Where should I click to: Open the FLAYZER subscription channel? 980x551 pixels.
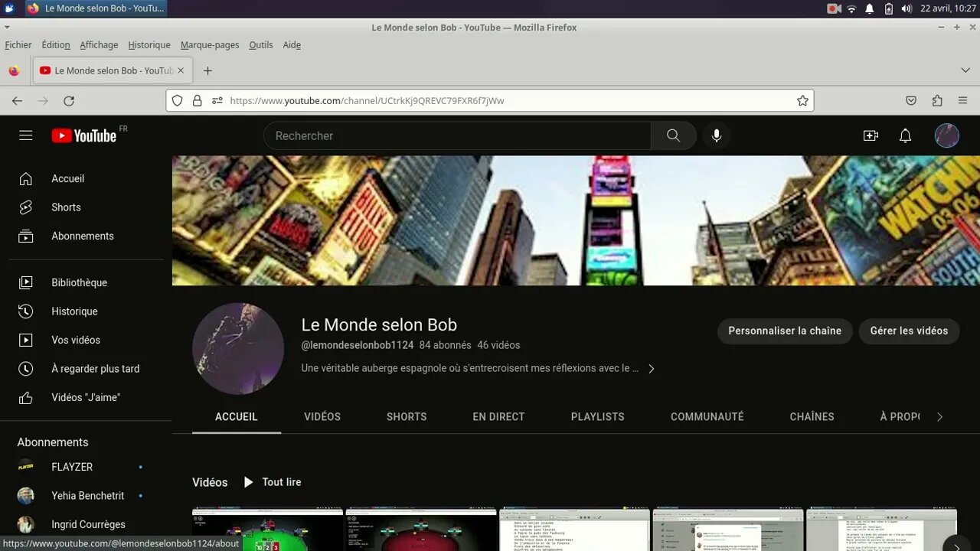[86, 467]
